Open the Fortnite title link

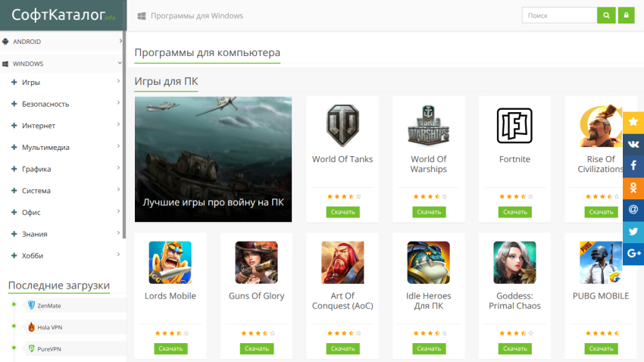pyautogui.click(x=514, y=159)
